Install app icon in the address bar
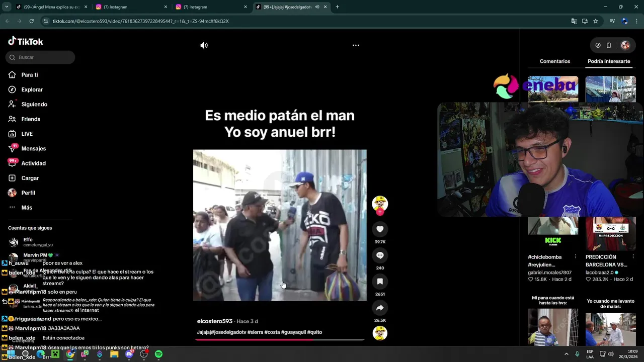The image size is (644, 362). click(585, 21)
